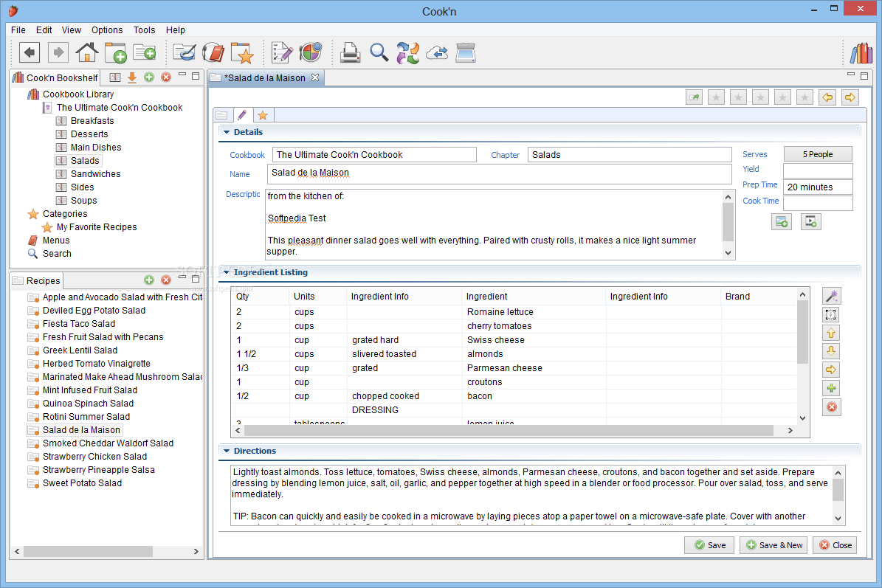Select the Strawberry Chicken Salad recipe
Screen dimensions: 882x588
point(94,457)
